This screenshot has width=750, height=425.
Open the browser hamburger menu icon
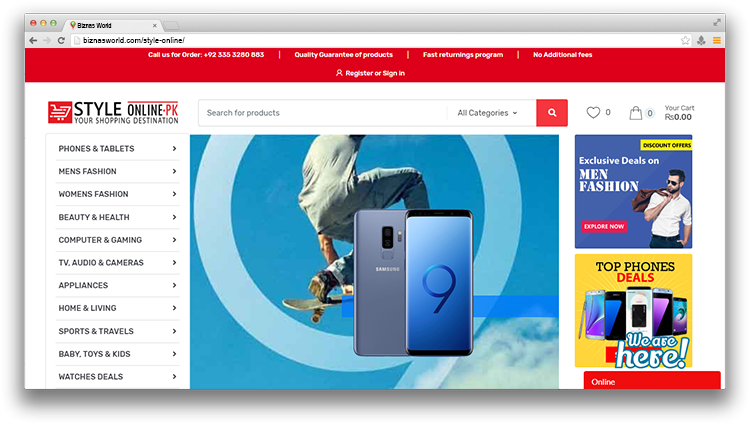point(716,40)
